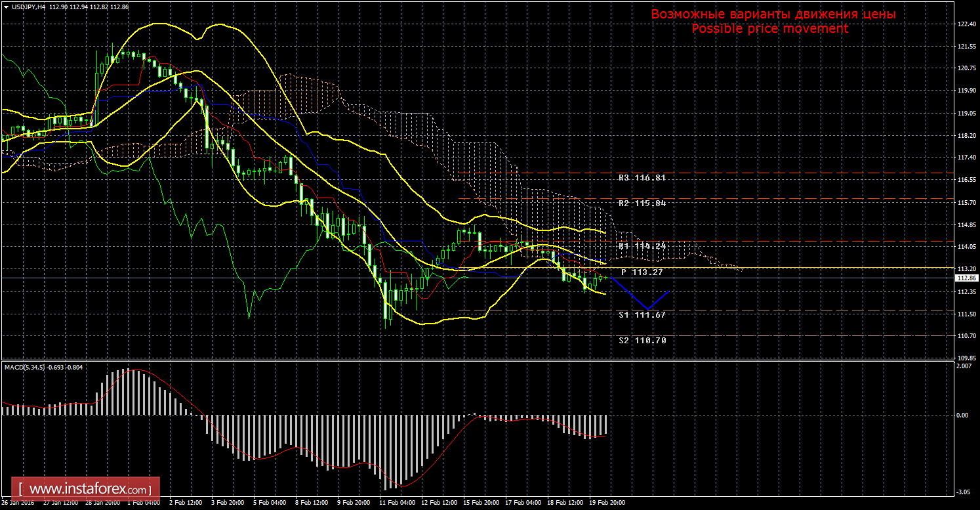
Task: Select the S2 110.70 support label
Action: (x=642, y=341)
